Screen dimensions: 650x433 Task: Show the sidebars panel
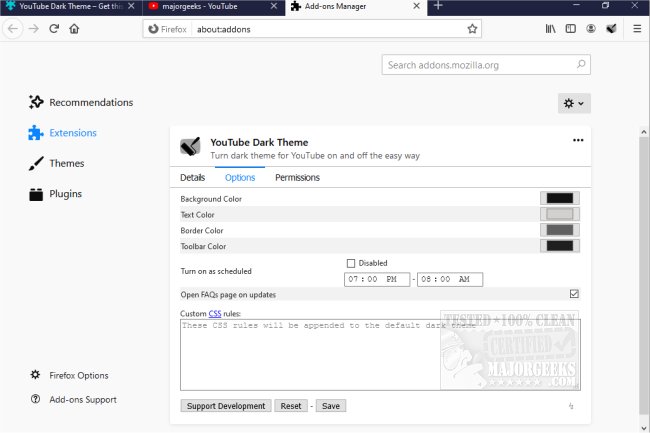[x=571, y=29]
